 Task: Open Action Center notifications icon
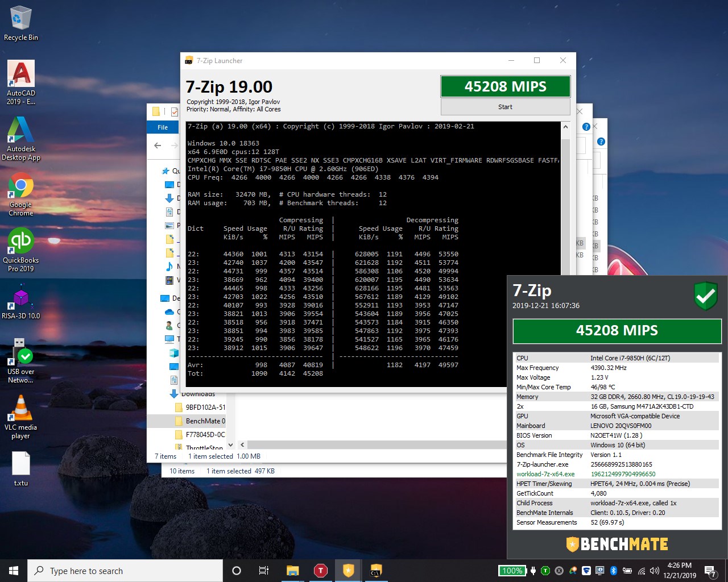(710, 571)
